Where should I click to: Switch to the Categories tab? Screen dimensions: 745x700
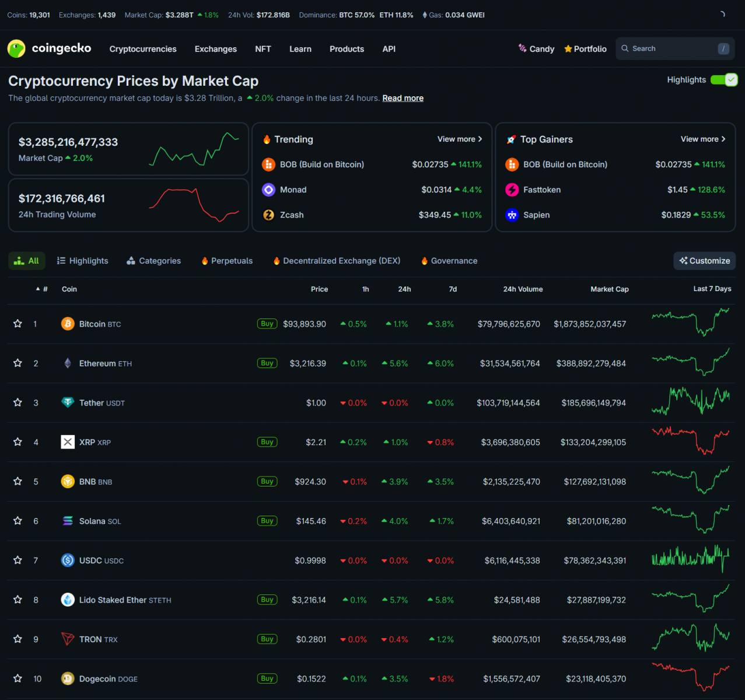point(153,261)
